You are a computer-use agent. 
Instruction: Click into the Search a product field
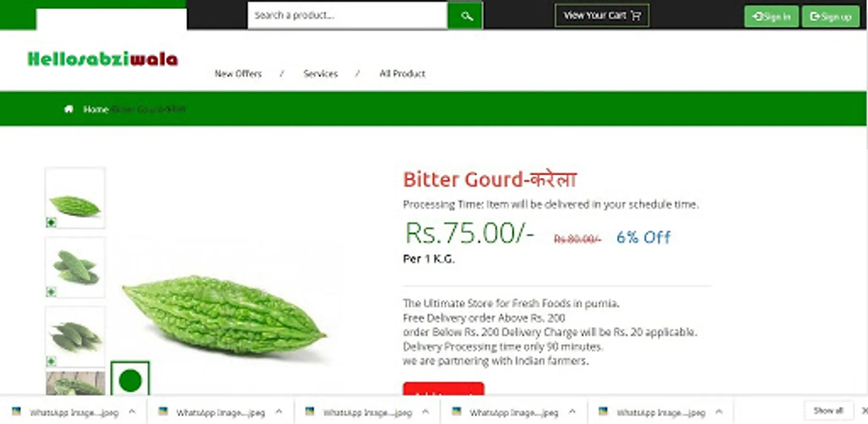tap(348, 16)
